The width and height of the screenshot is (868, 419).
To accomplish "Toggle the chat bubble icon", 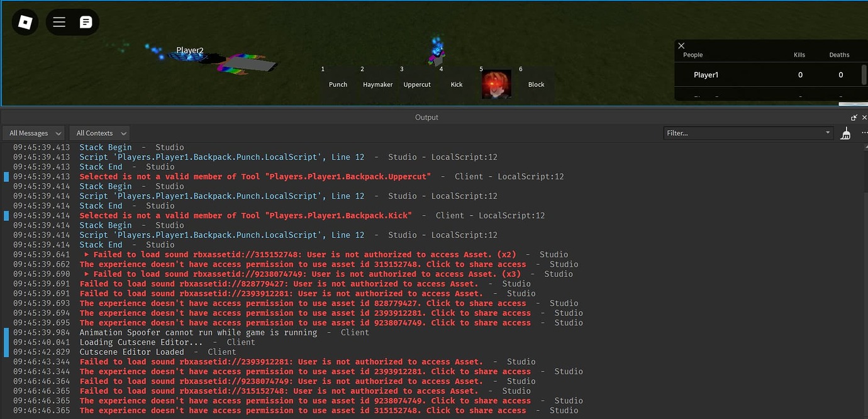I will [86, 23].
